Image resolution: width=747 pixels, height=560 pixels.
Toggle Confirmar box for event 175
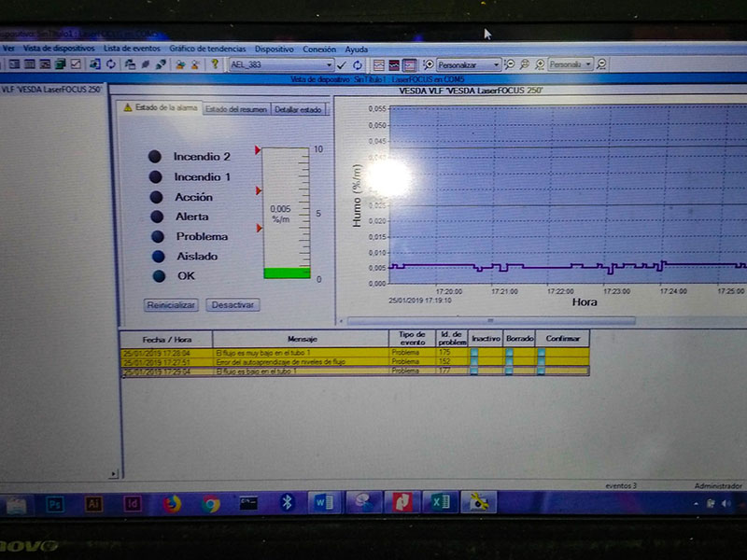[542, 354]
